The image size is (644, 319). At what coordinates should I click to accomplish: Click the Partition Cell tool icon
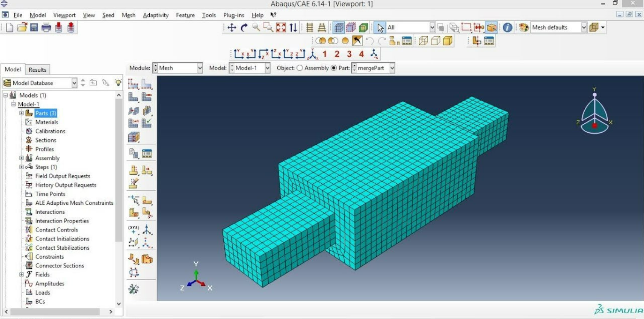point(133,214)
